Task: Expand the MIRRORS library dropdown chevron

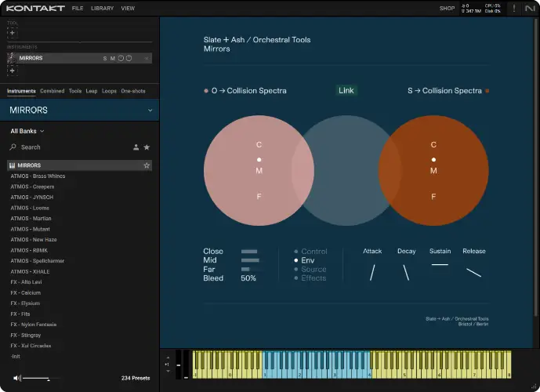Action: point(150,111)
